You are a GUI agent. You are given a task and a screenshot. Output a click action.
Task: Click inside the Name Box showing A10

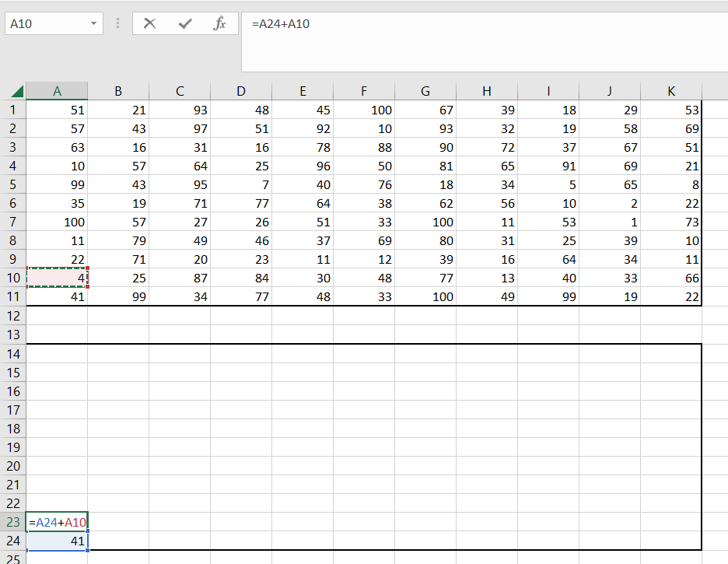[45, 24]
